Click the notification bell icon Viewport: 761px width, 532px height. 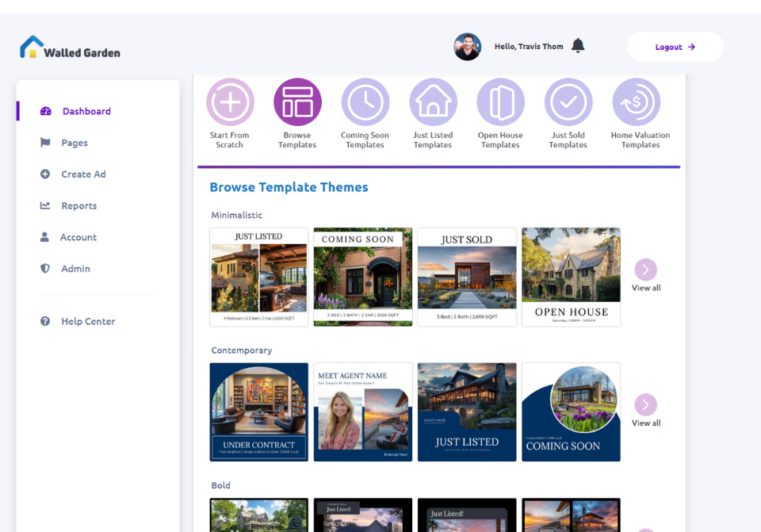click(578, 46)
